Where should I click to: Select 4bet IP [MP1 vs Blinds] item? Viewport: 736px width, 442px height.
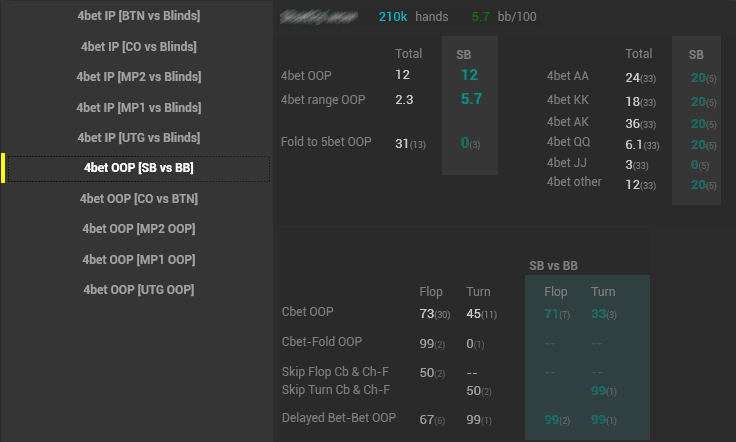tap(138, 107)
